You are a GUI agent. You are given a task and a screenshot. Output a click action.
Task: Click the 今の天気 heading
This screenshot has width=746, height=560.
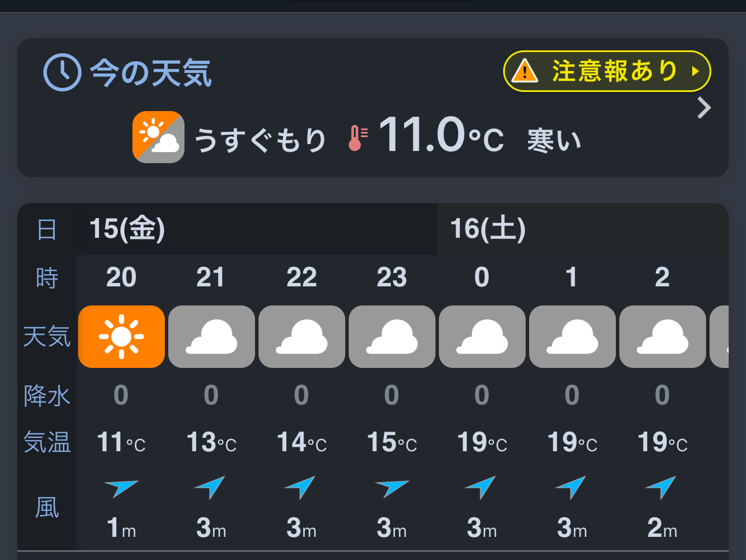(x=151, y=73)
